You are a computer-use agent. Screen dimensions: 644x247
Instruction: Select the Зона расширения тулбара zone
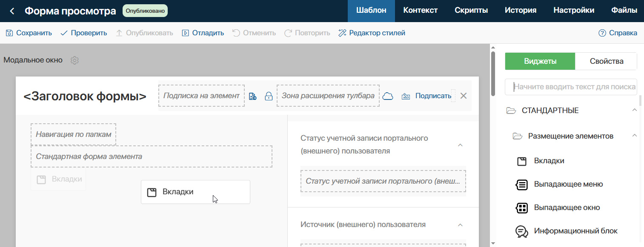click(x=328, y=96)
